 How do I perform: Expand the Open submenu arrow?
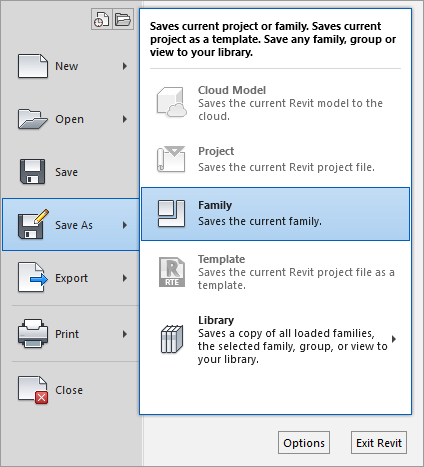(x=125, y=119)
